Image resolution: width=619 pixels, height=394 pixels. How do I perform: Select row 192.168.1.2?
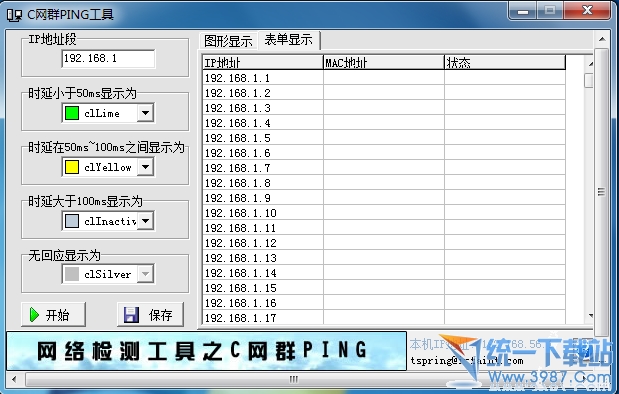pos(384,93)
